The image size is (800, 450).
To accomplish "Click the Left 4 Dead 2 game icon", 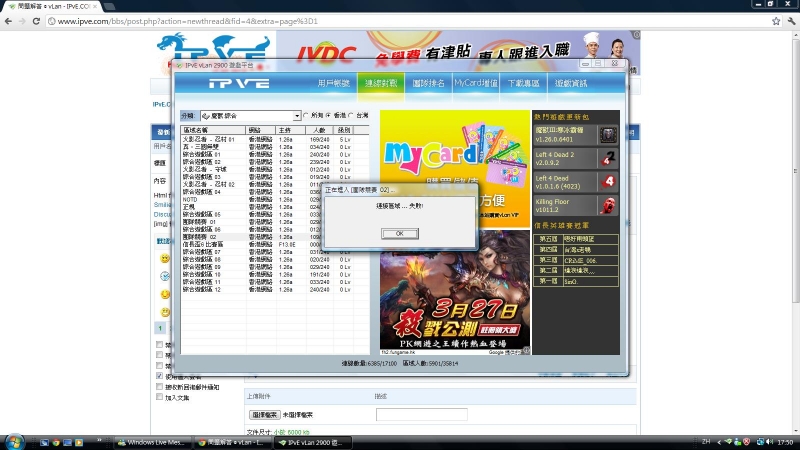I will [x=608, y=159].
